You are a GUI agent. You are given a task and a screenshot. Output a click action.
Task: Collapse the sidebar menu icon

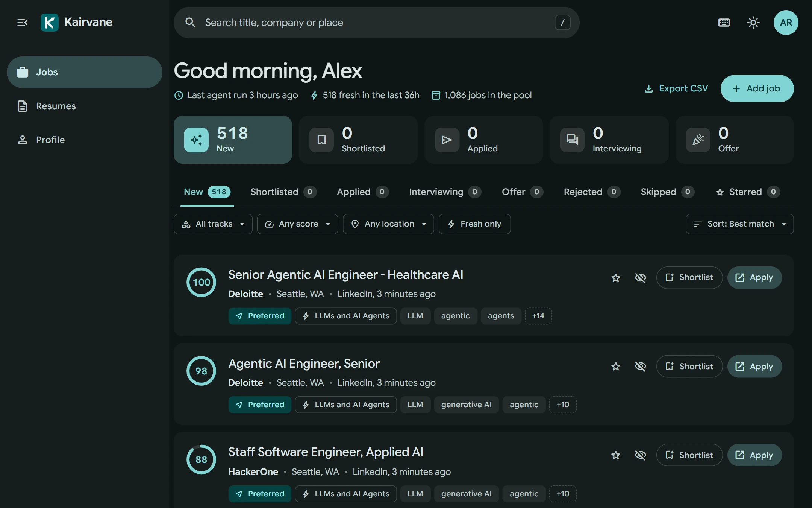click(x=23, y=23)
